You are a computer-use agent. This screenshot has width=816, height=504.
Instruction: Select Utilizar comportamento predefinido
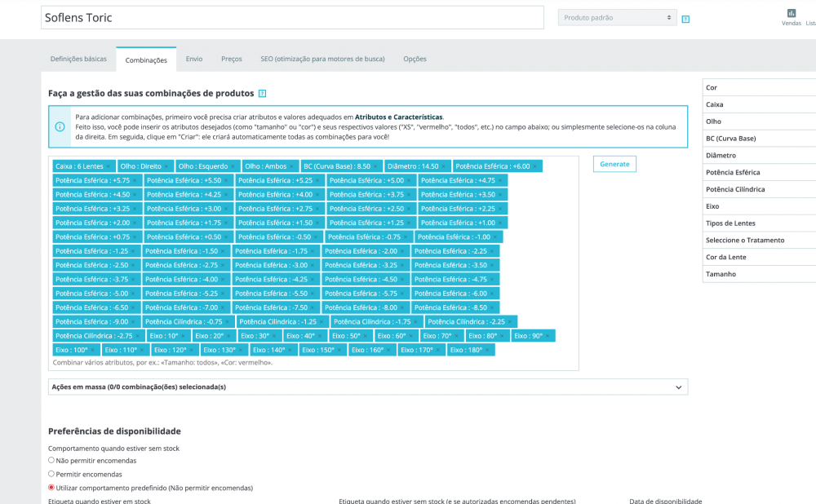click(51, 488)
